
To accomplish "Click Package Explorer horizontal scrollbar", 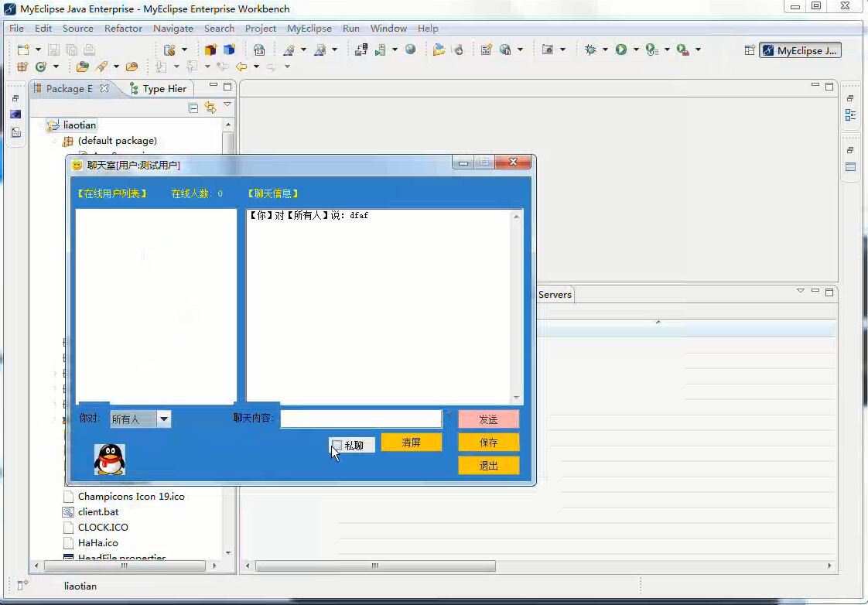I will pyautogui.click(x=125, y=566).
